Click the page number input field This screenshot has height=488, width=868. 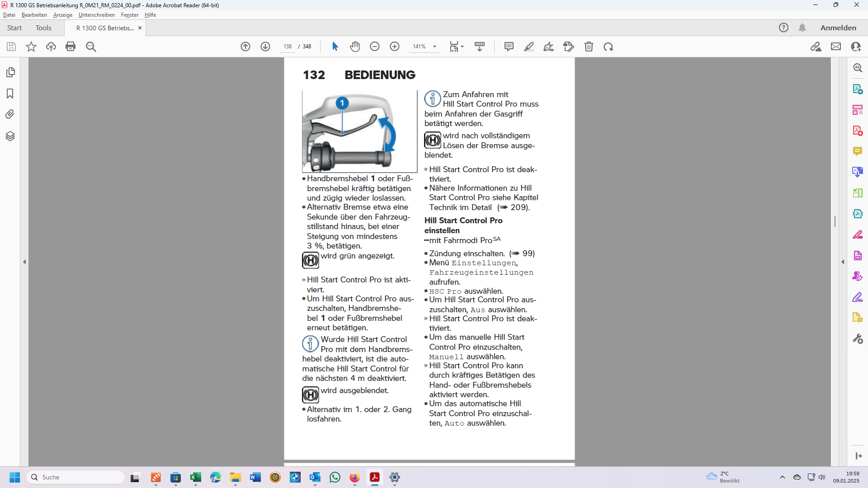point(288,47)
